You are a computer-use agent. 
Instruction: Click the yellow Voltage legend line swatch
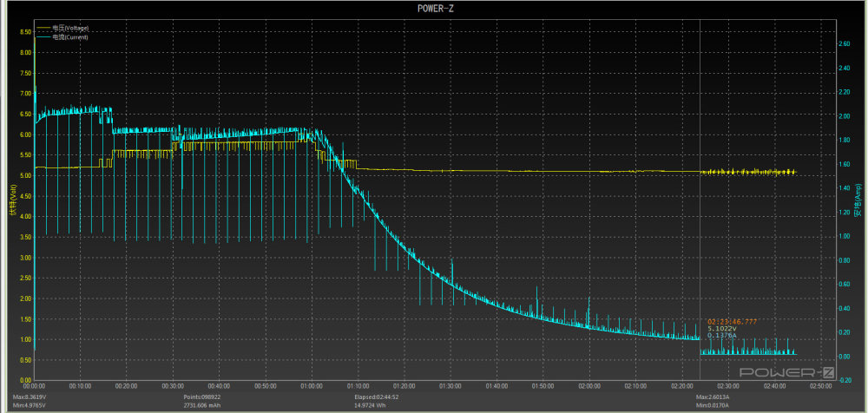(43, 29)
